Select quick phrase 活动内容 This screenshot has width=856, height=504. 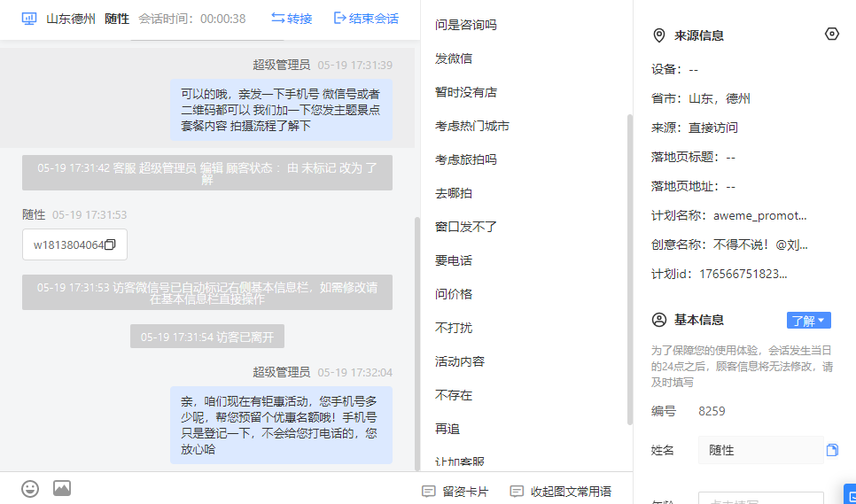460,361
